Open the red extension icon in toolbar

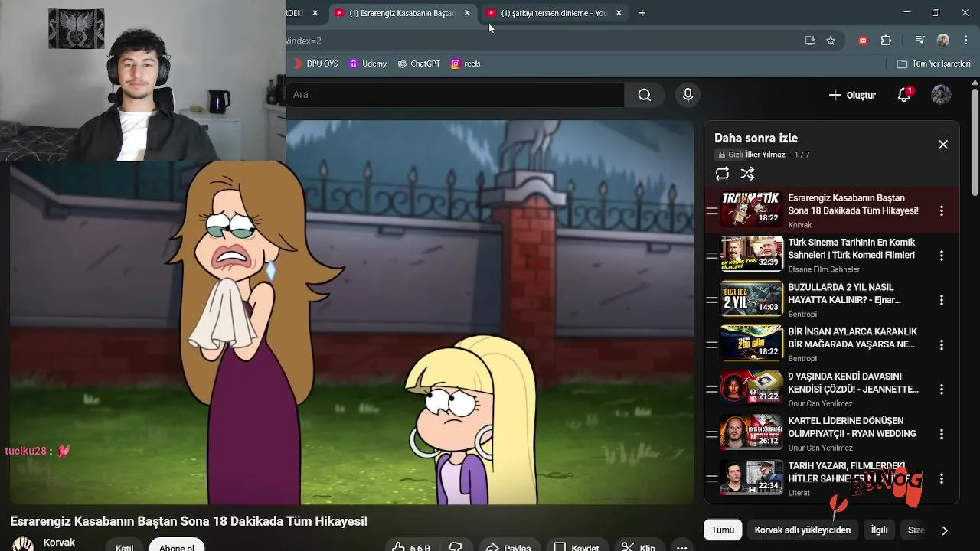(863, 41)
